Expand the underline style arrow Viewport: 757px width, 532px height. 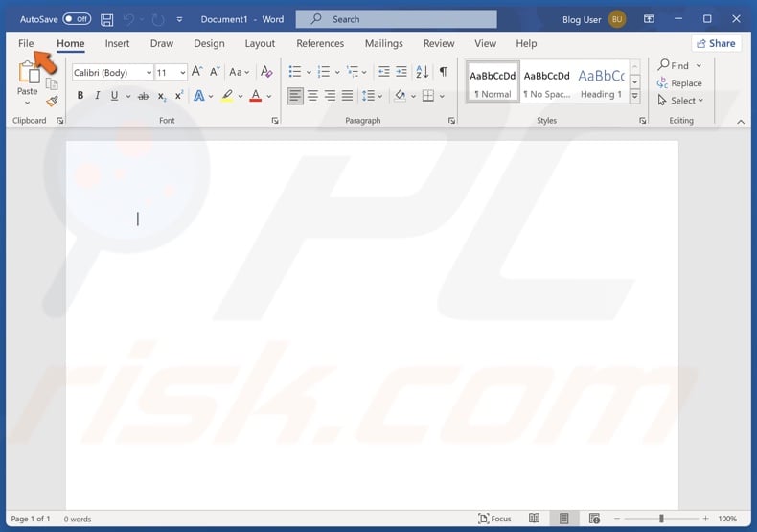tap(128, 96)
